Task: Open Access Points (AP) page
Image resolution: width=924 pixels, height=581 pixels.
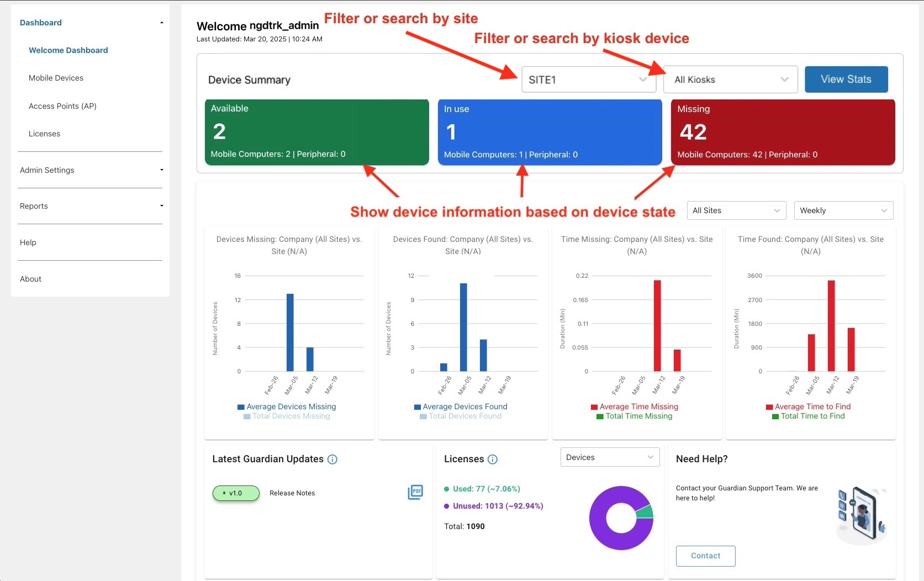Action: point(62,106)
